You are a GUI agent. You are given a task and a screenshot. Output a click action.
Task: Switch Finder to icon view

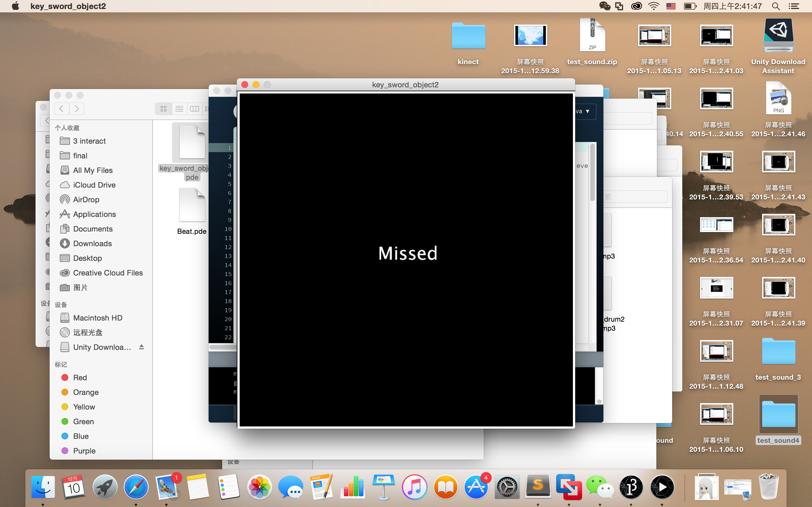(x=164, y=109)
